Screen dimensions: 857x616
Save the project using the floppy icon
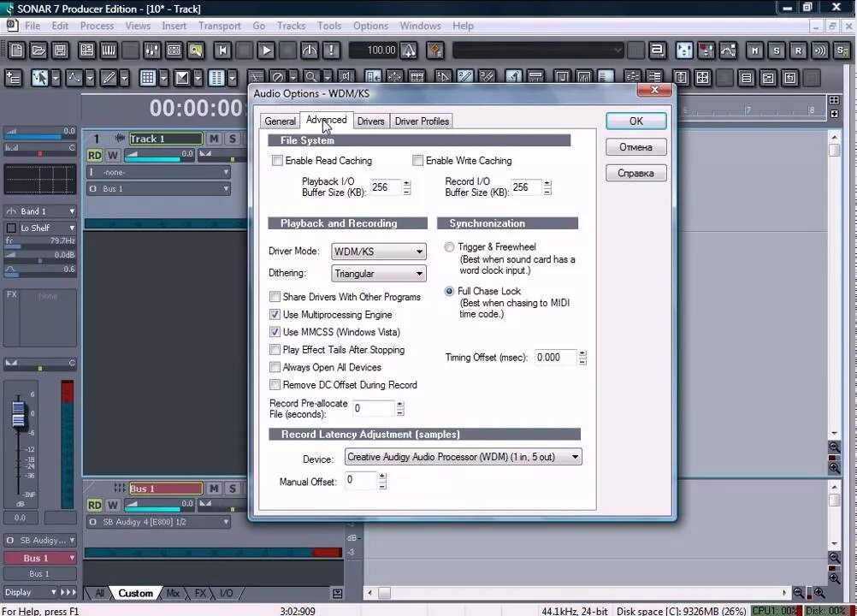pyautogui.click(x=60, y=50)
